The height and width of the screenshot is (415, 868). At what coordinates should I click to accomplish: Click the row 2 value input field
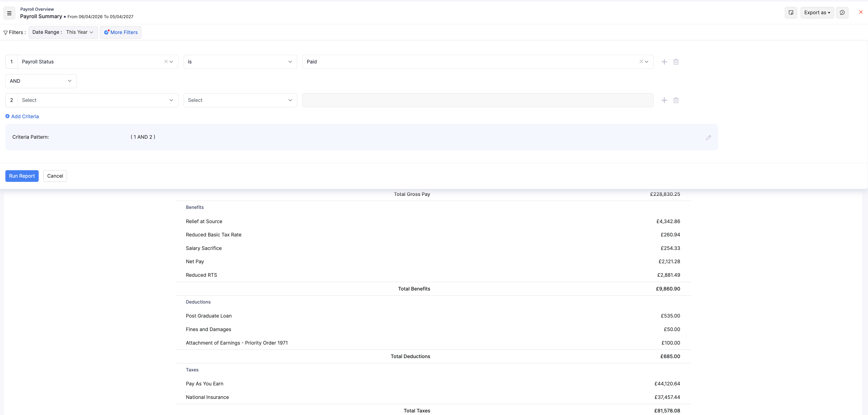pyautogui.click(x=477, y=100)
